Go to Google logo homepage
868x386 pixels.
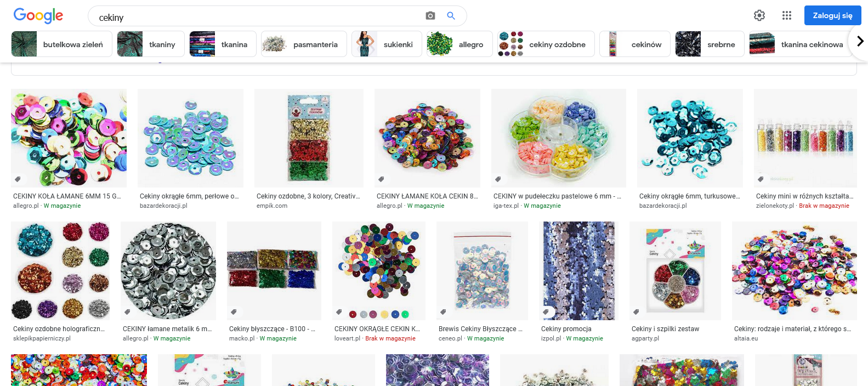(38, 16)
